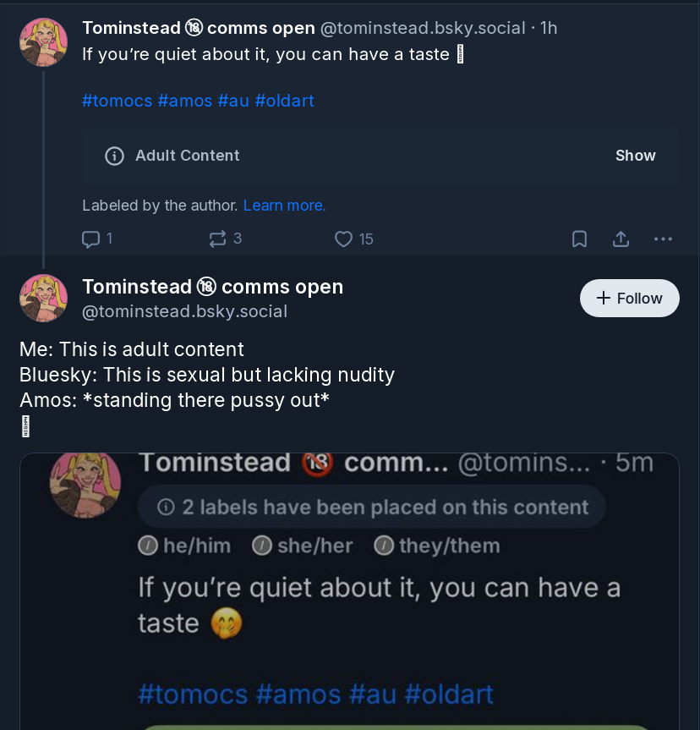This screenshot has width=700, height=730.
Task: Open the @tominstead.bsky.social handle under main post name
Action: [x=184, y=311]
